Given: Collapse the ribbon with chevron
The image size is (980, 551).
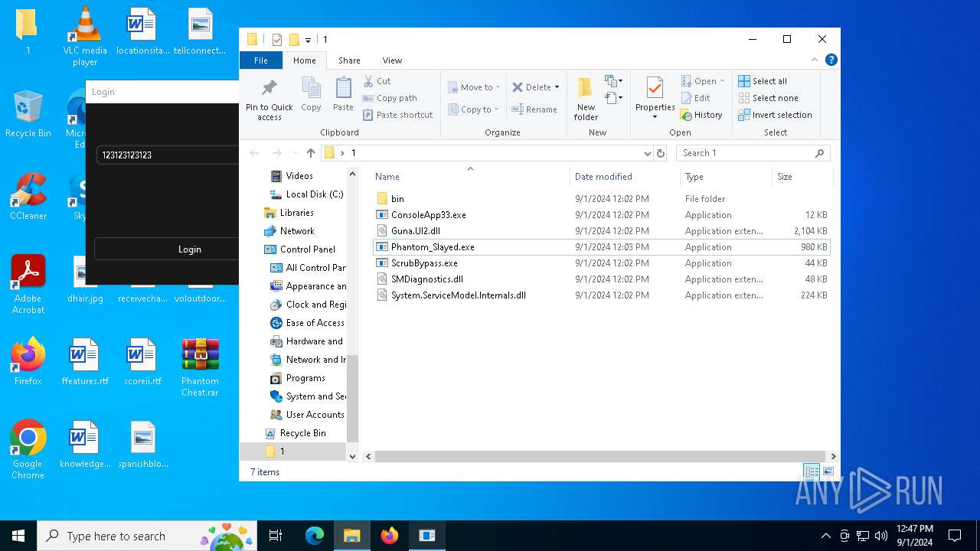Looking at the screenshot, I should pyautogui.click(x=815, y=60).
